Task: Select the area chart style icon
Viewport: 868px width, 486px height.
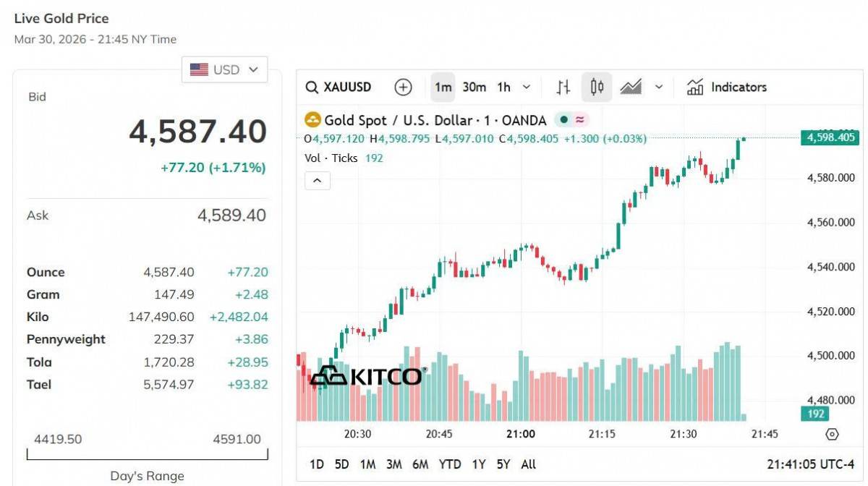Action: tap(631, 88)
